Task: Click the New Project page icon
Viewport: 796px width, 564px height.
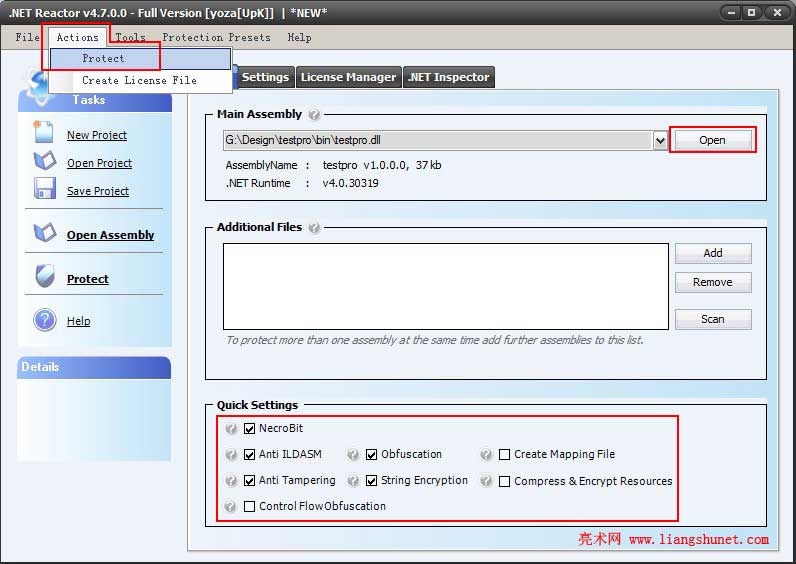Action: pos(43,132)
